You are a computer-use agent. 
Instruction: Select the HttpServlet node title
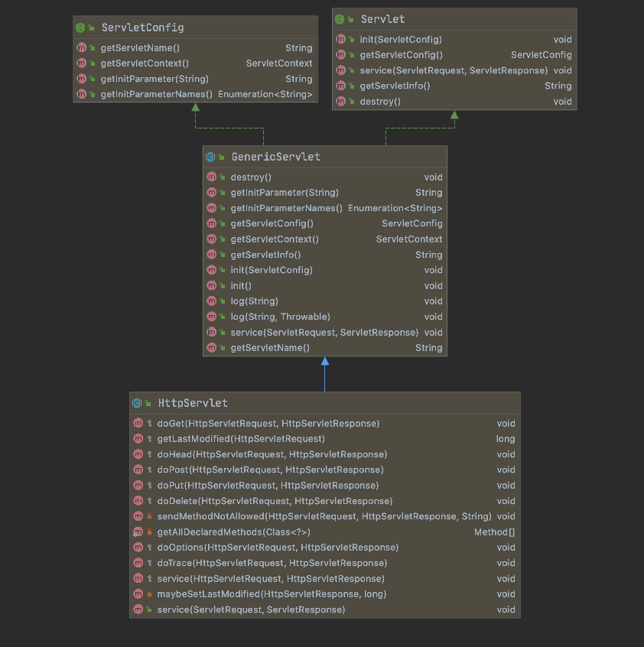point(193,403)
